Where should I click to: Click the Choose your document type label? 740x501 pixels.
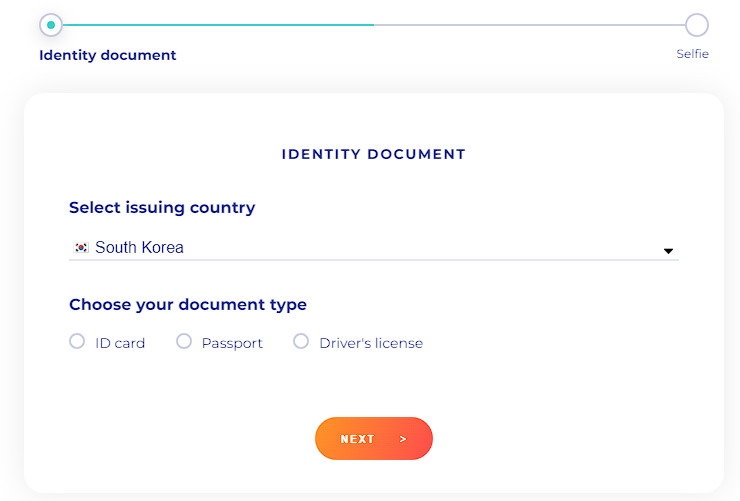click(188, 305)
